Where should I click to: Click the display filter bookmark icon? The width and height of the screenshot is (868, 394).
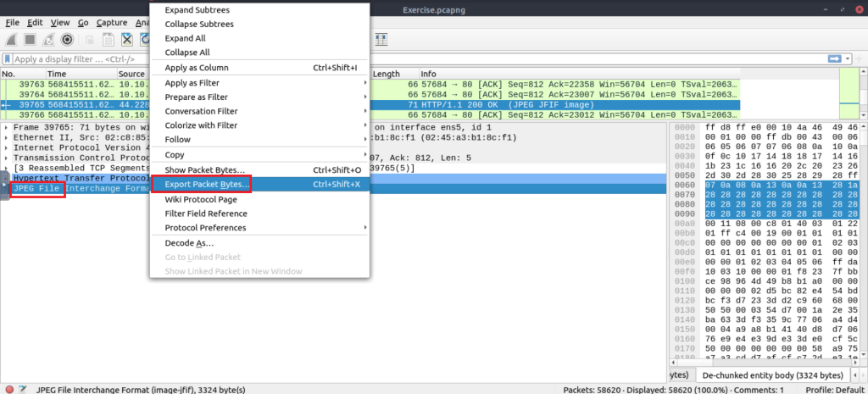click(x=8, y=59)
